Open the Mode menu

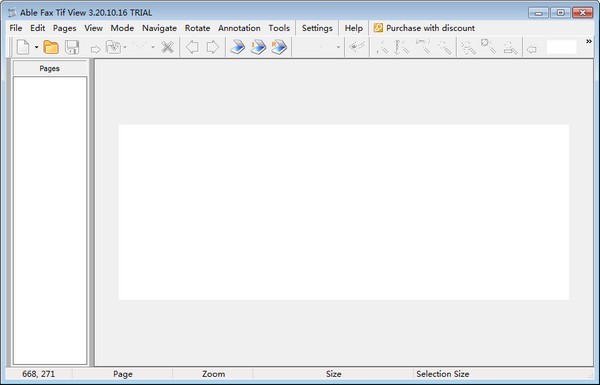122,28
